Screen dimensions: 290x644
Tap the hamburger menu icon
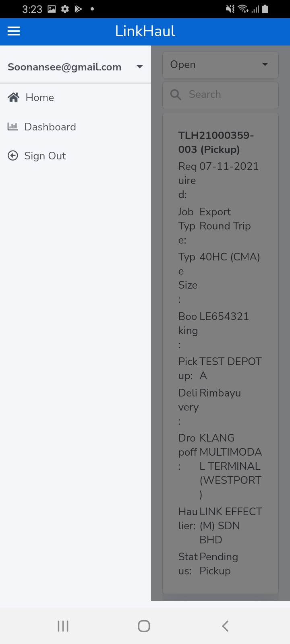click(x=14, y=31)
